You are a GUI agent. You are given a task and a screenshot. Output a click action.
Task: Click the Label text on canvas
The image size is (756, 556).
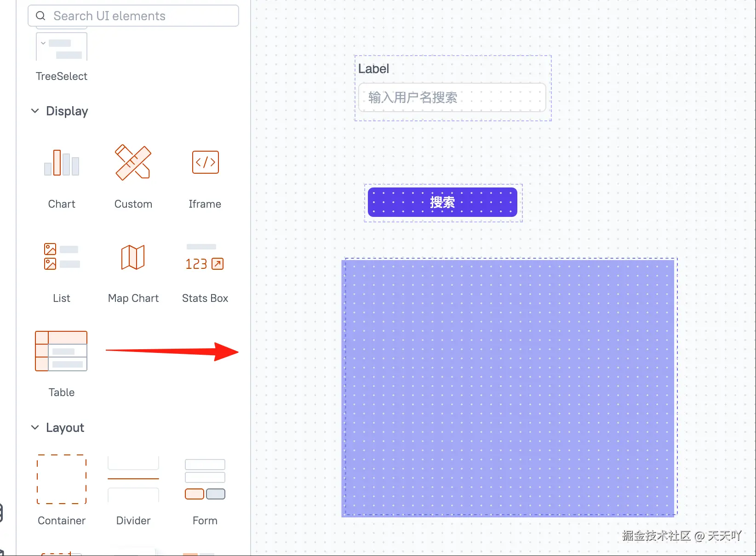(373, 69)
